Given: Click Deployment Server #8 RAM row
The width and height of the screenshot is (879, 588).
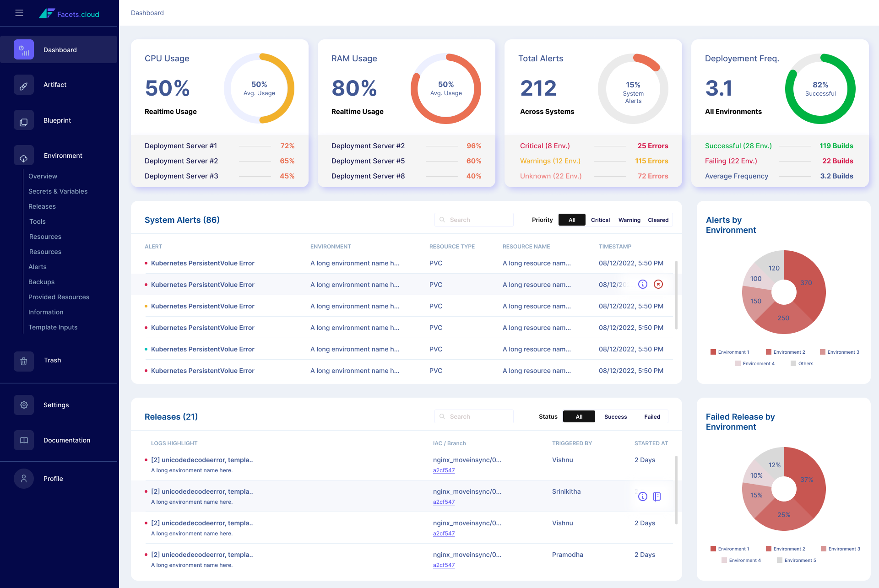Looking at the screenshot, I should (406, 176).
